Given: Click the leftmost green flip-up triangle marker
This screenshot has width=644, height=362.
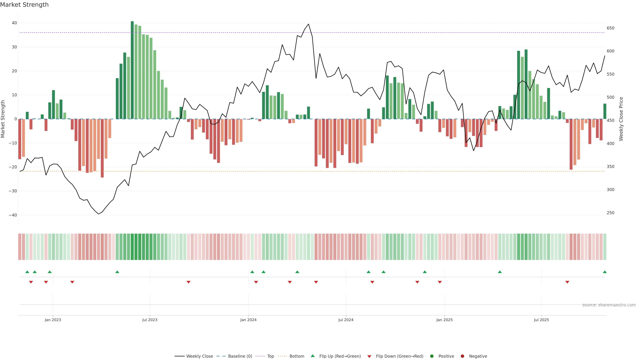Looking at the screenshot, I should point(27,272).
